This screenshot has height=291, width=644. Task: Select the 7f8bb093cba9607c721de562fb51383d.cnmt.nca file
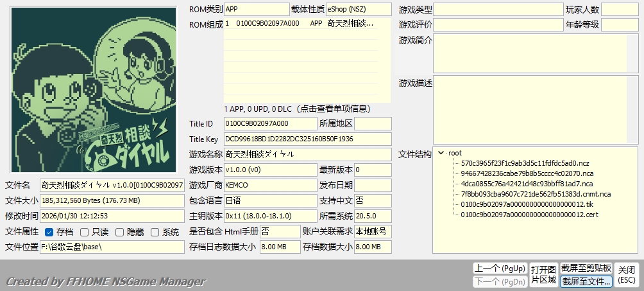click(x=536, y=194)
